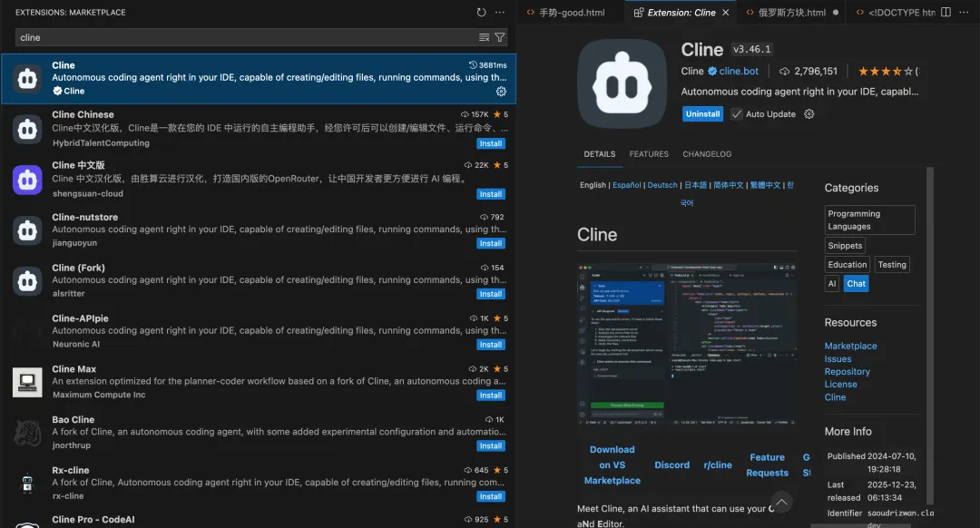The height and width of the screenshot is (528, 980).
Task: Open Download on VS Marketplace link
Action: point(612,464)
